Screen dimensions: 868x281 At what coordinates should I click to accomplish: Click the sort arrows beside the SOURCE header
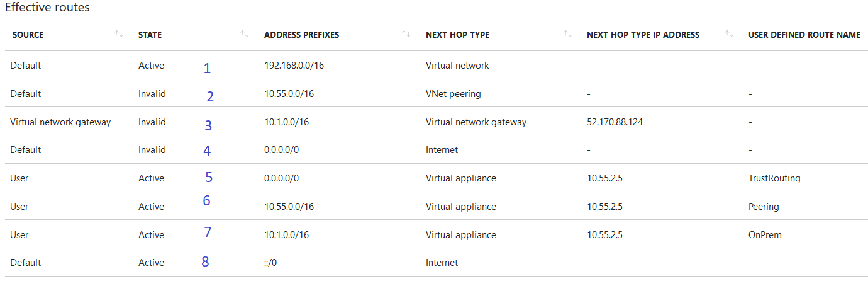point(119,34)
